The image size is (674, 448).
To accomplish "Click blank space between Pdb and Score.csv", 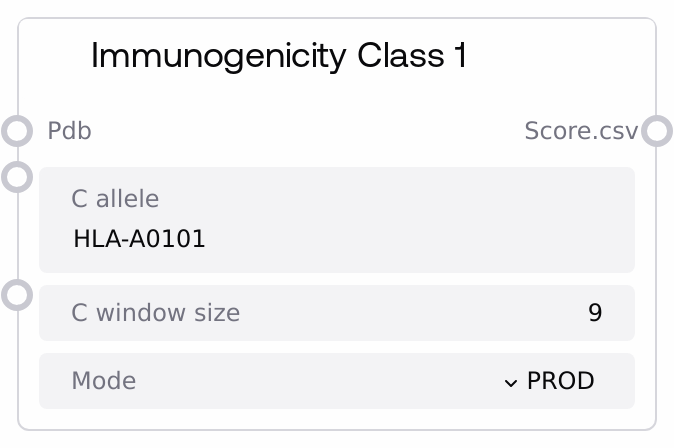I will click(x=300, y=131).
